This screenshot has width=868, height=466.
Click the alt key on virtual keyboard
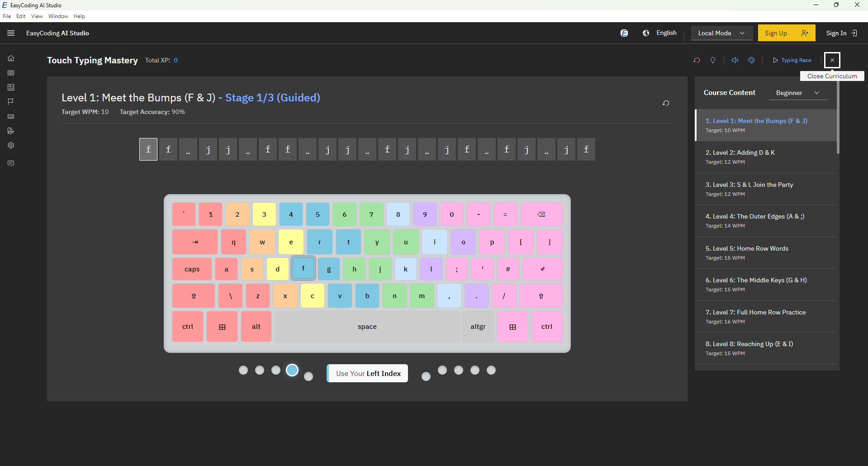tap(256, 327)
